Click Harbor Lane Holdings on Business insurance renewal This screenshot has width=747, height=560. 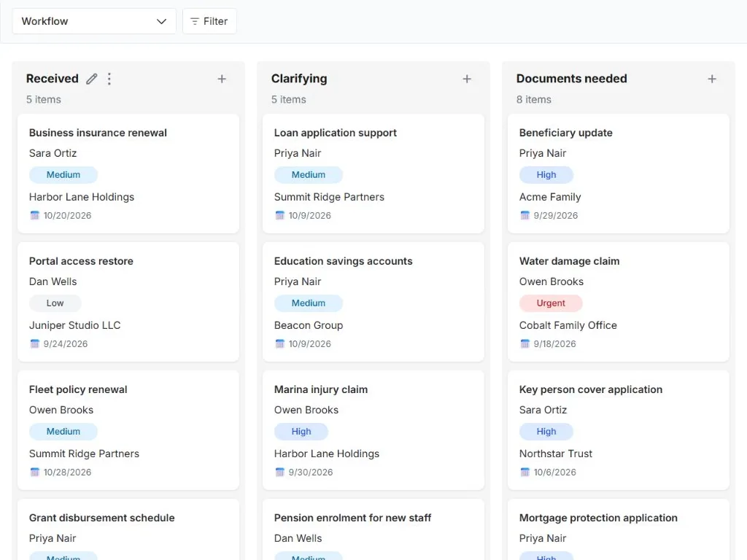(82, 197)
